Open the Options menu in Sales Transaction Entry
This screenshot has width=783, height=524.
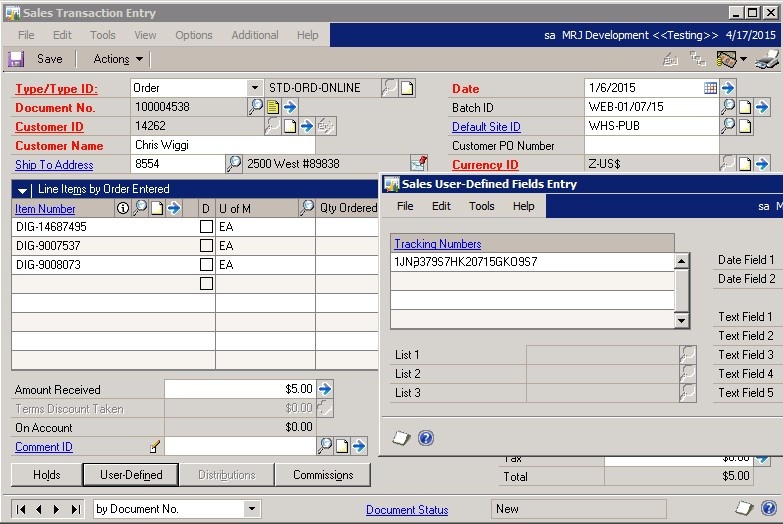[x=194, y=35]
